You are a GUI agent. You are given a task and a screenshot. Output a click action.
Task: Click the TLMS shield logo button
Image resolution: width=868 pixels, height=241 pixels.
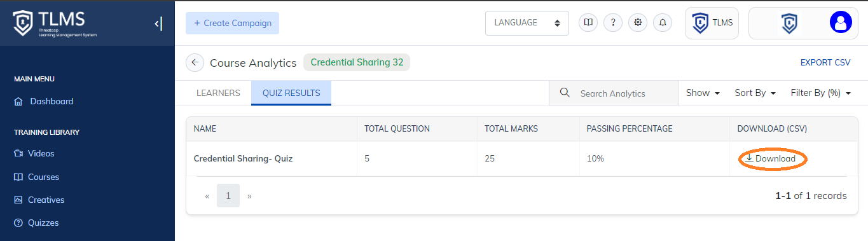click(x=712, y=23)
